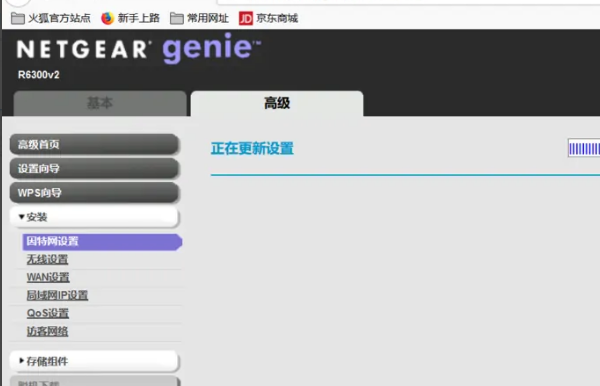Open the 火狐官方站点 bookmark folder
600x386 pixels.
[x=51, y=18]
